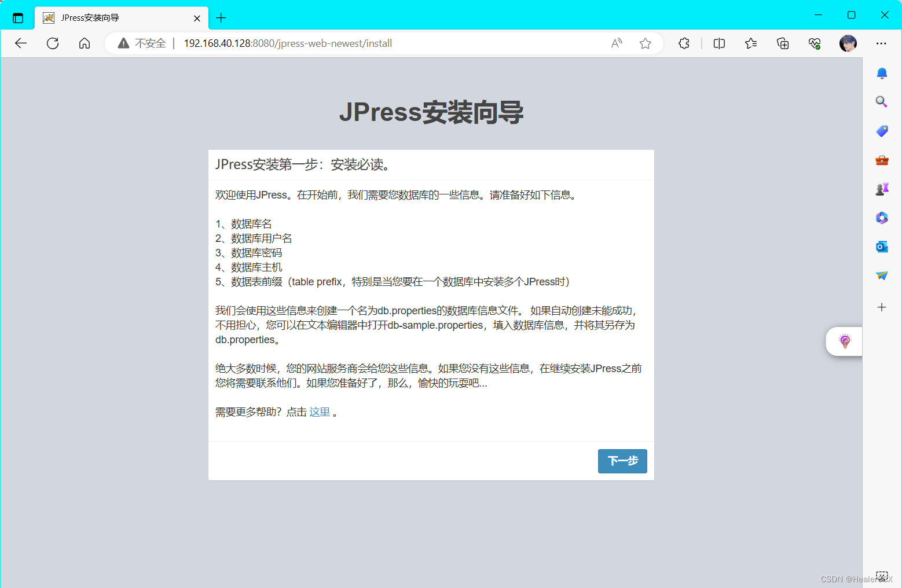Click the 不安全 security label
Screen dimensions: 902x588
pos(151,43)
